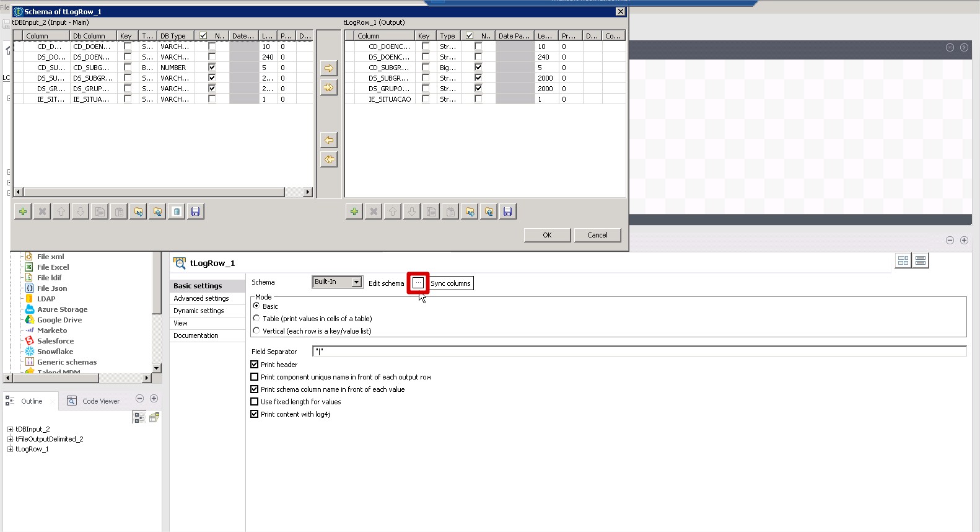Uncheck Print content with log4j
The height and width of the screenshot is (532, 980).
click(x=254, y=414)
